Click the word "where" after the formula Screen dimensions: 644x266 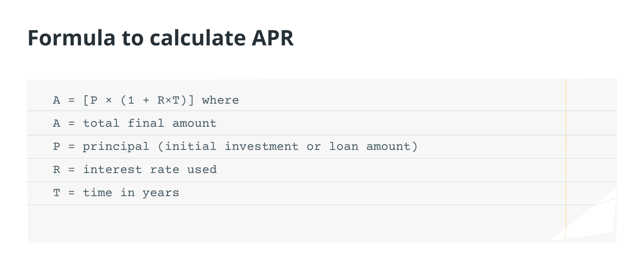click(x=220, y=100)
